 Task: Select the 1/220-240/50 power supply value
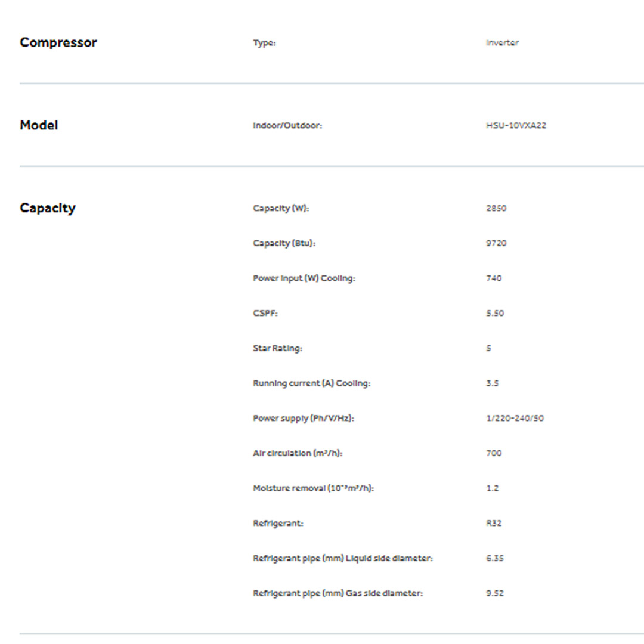click(x=515, y=418)
